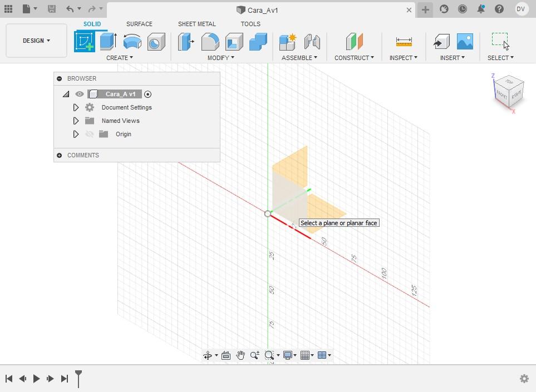Select the Fillet tool
Screen dimensions: 536x392
(x=210, y=41)
